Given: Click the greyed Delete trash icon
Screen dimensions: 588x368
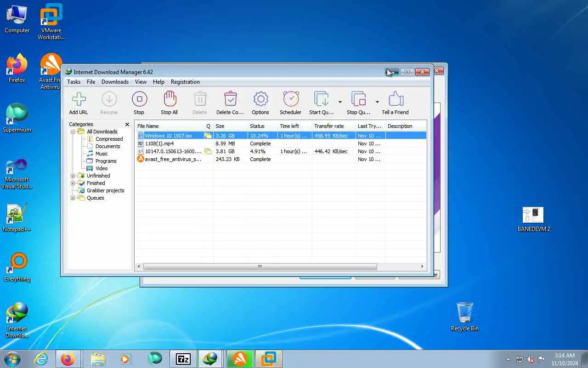Looking at the screenshot, I should coord(200,103).
